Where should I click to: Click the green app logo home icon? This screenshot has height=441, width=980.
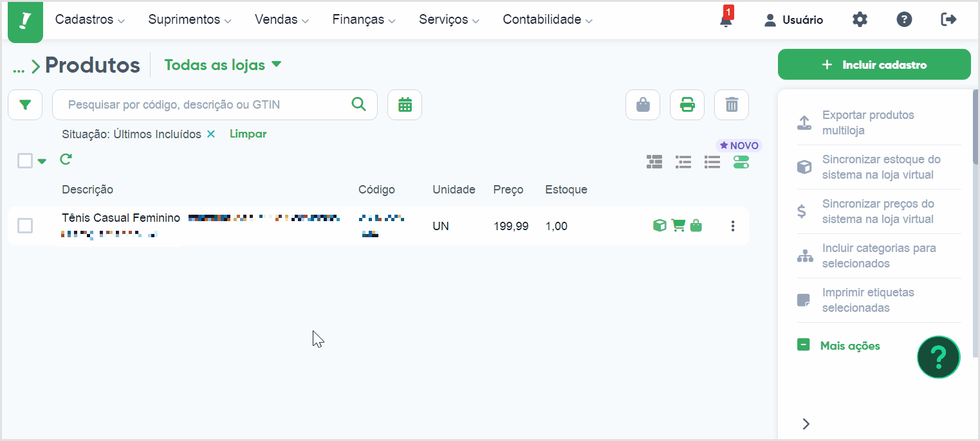tap(25, 21)
